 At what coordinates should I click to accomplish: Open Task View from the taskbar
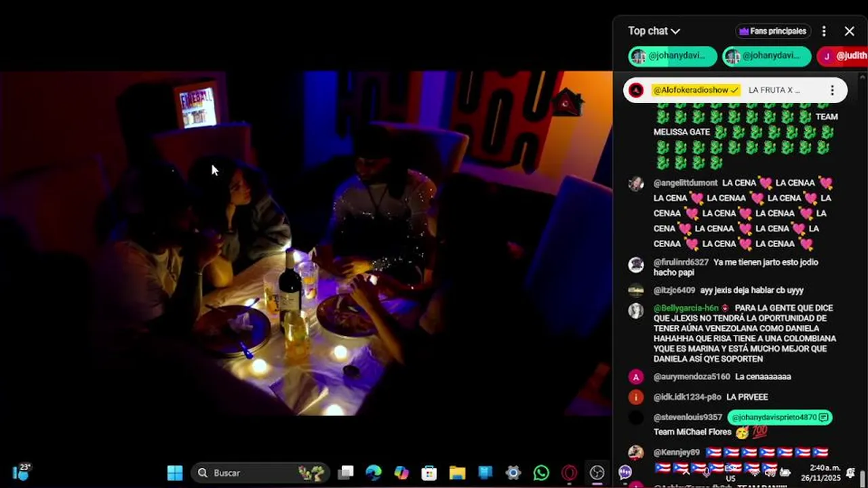pos(347,472)
